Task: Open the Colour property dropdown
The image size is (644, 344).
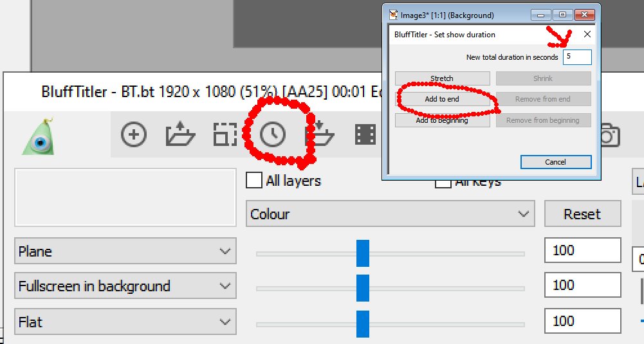Action: [390, 213]
